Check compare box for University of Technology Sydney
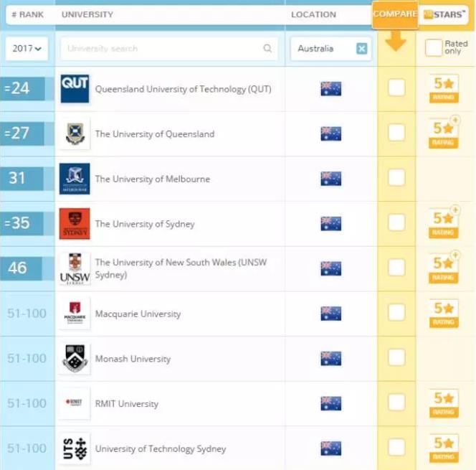Viewport: 476px width, 470px height. point(396,448)
